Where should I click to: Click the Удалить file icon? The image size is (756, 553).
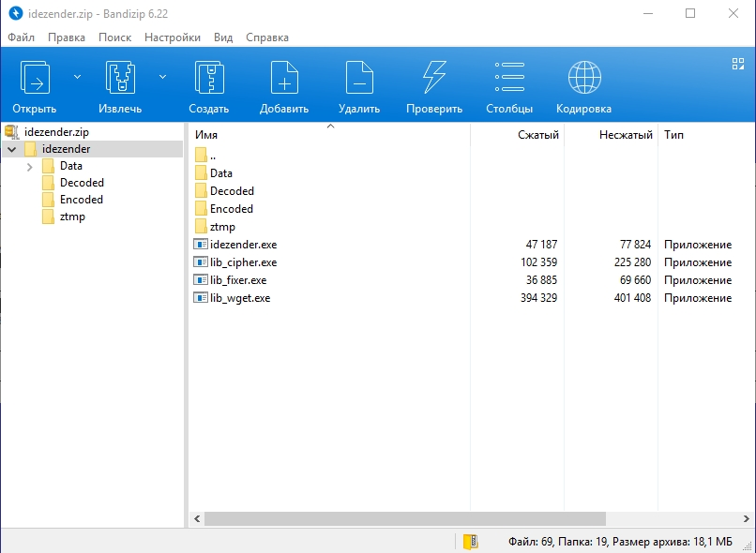tap(359, 77)
